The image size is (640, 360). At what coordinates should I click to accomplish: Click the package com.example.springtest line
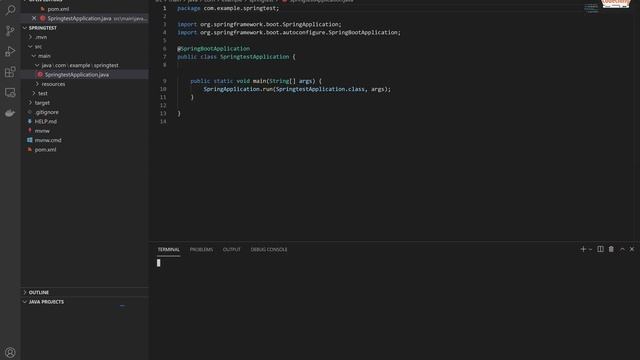point(228,8)
